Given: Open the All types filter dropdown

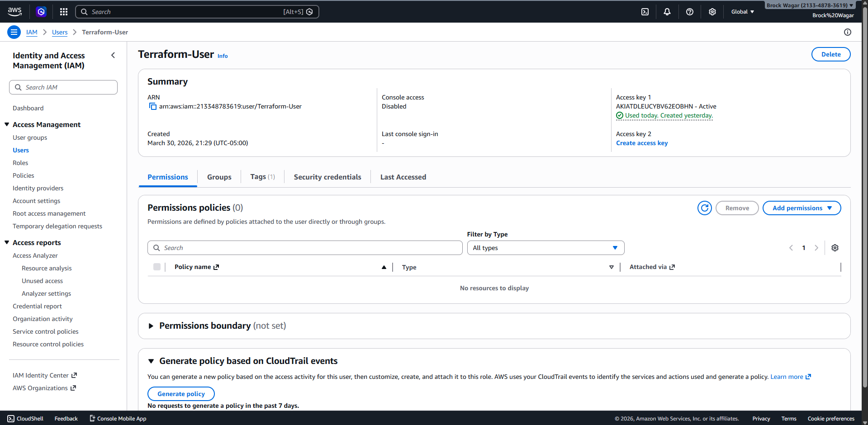Looking at the screenshot, I should pos(545,248).
